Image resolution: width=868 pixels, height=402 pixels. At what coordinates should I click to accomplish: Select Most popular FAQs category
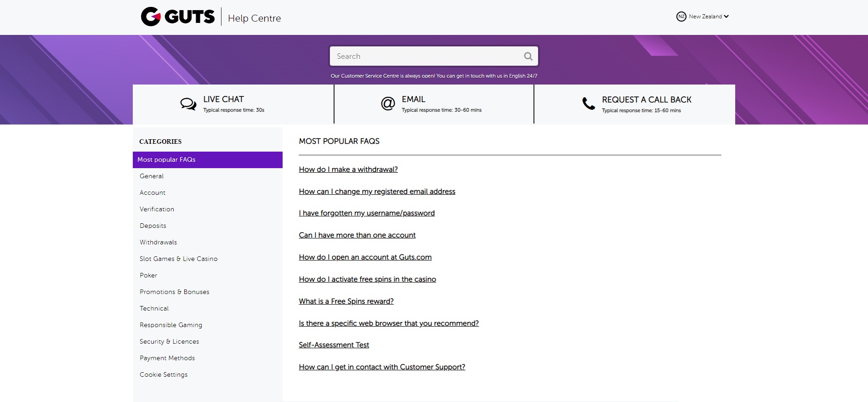pos(208,159)
